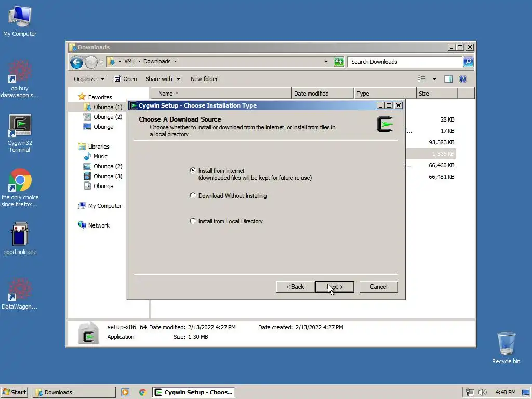532x399 pixels.
Task: Select the go buy datawagon shortcut icon
Action: [20, 79]
